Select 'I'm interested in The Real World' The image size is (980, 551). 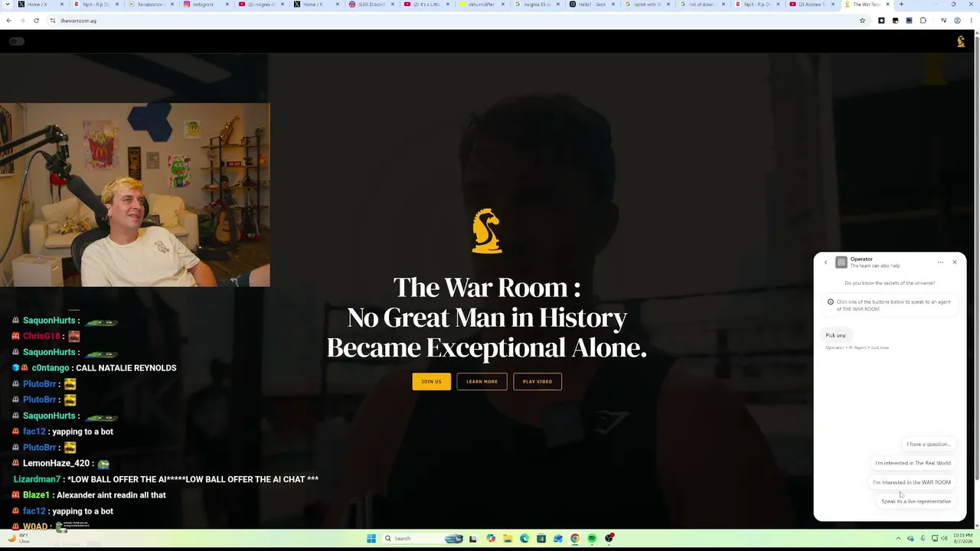click(913, 463)
